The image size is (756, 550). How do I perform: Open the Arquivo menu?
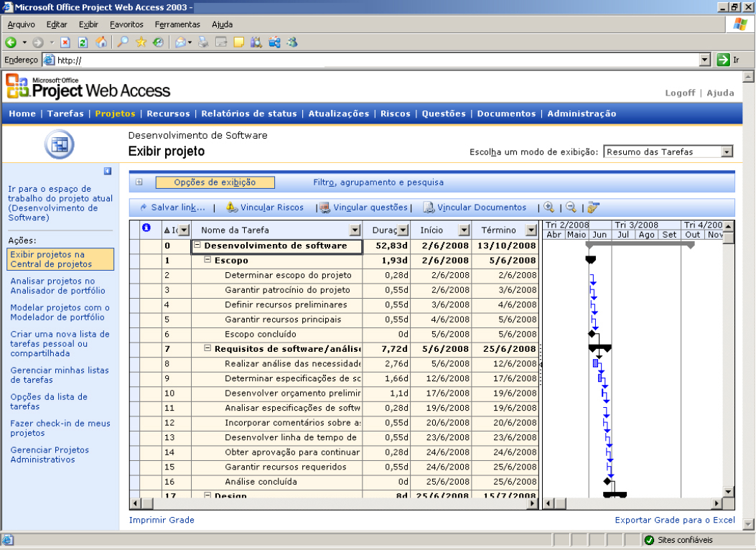click(x=22, y=24)
